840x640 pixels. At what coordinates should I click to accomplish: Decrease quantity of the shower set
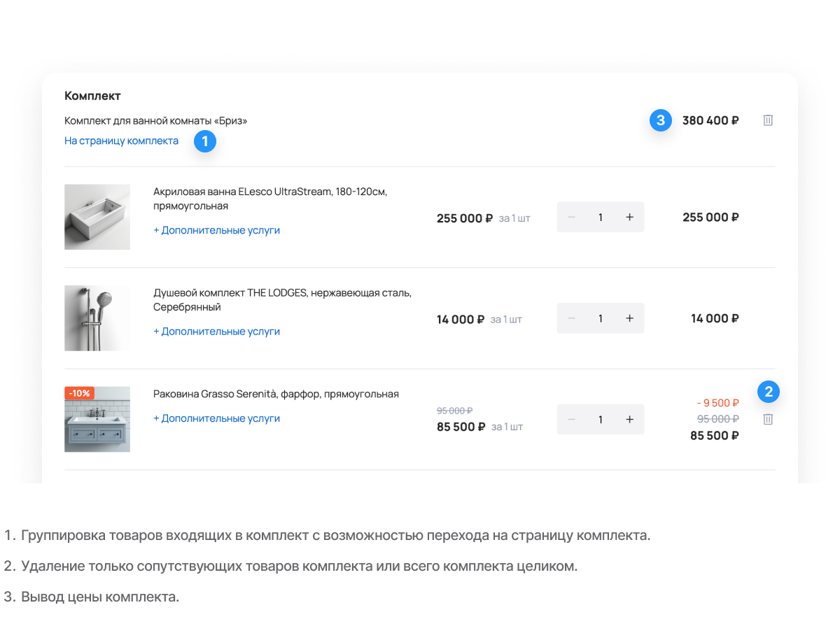(572, 318)
